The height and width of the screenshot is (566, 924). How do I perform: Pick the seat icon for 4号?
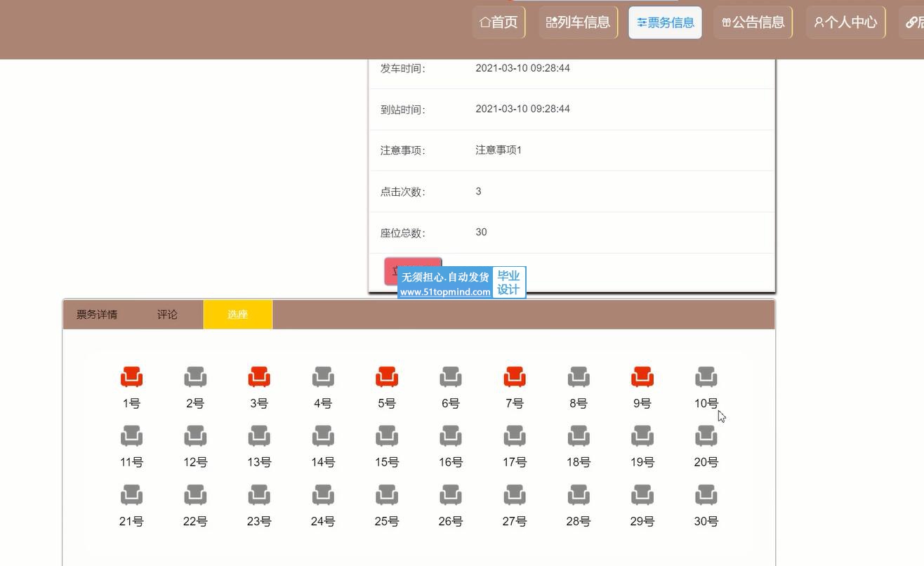point(323,377)
